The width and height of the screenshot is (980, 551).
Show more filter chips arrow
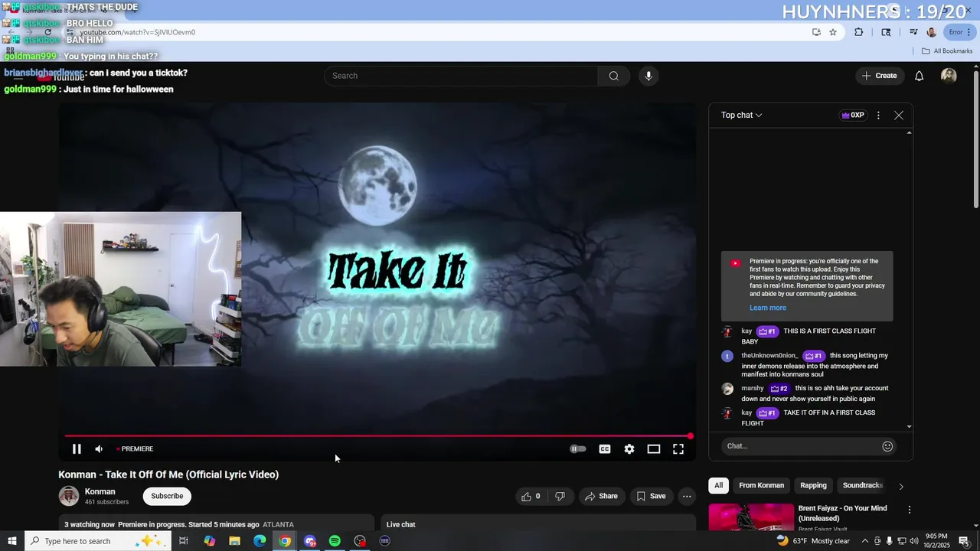[901, 486]
